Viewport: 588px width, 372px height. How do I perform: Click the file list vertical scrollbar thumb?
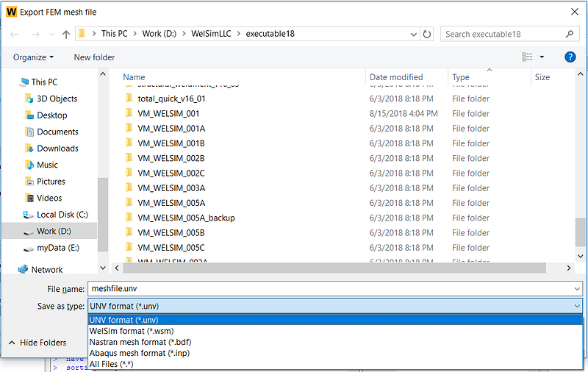pyautogui.click(x=581, y=232)
